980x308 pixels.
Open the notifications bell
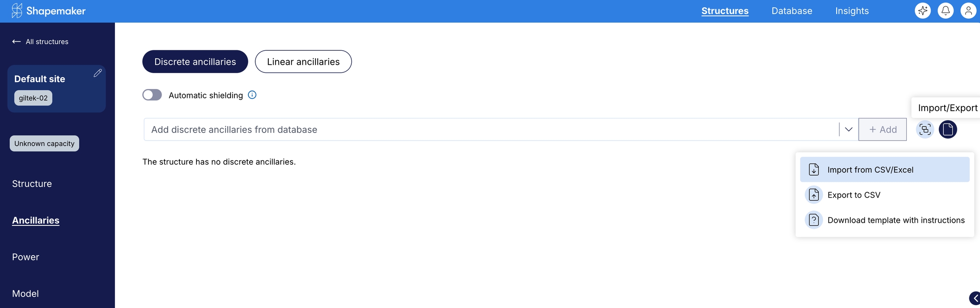946,11
